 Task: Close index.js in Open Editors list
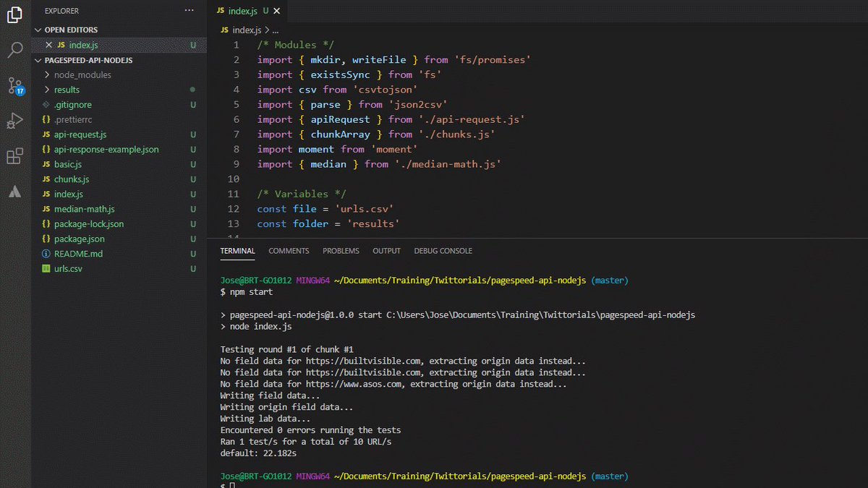click(48, 45)
